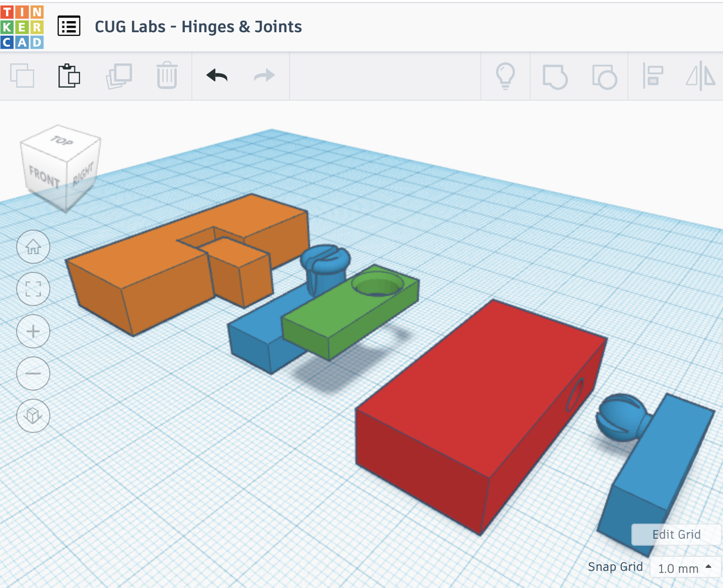Open the Edit Grid settings

point(676,535)
